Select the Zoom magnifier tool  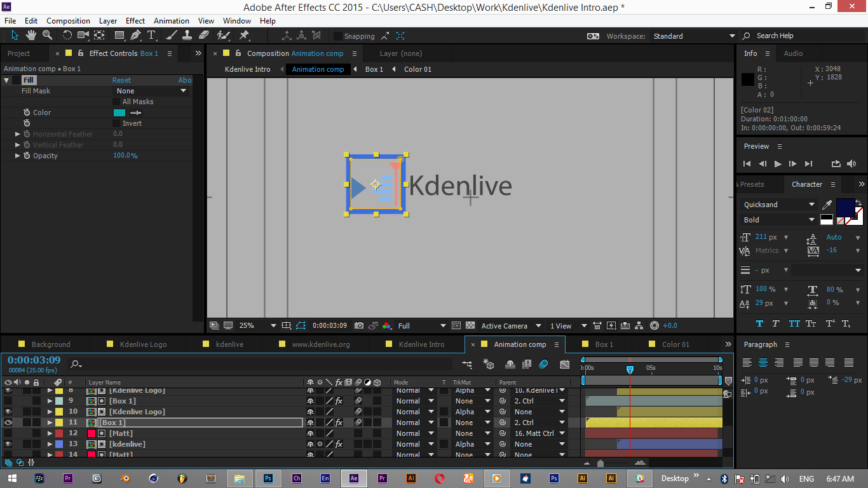(47, 36)
